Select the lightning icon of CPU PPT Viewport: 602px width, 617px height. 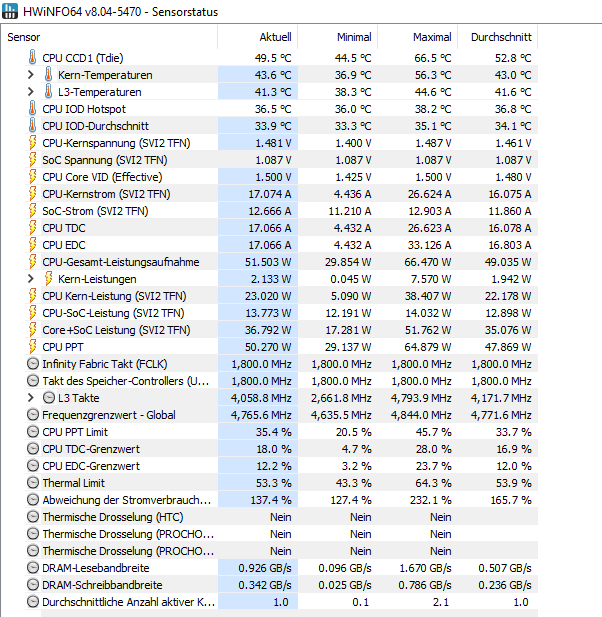coord(33,347)
